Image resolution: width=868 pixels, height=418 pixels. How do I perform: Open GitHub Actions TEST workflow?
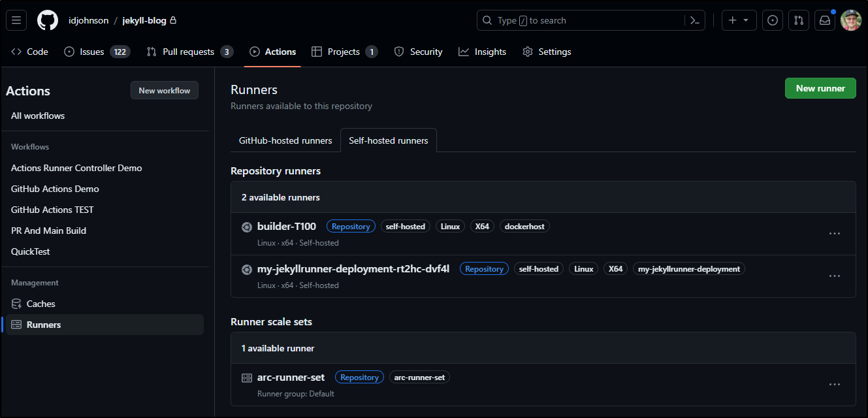(52, 210)
